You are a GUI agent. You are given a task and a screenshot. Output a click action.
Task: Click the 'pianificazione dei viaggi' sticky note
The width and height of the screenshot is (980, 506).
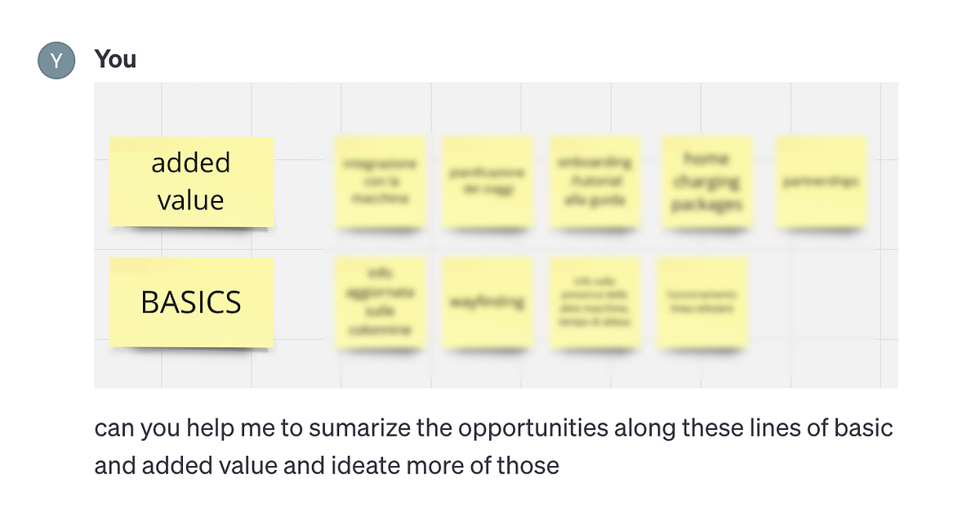coord(488,181)
